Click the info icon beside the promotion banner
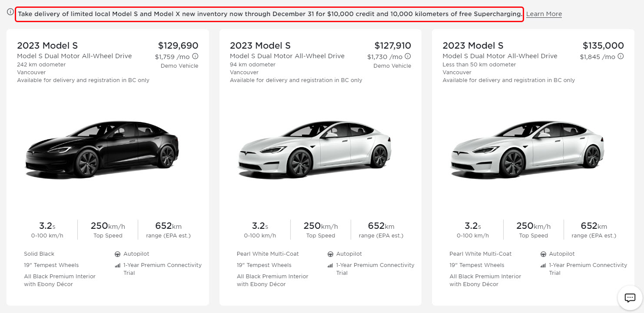The height and width of the screenshot is (313, 644). pos(10,12)
